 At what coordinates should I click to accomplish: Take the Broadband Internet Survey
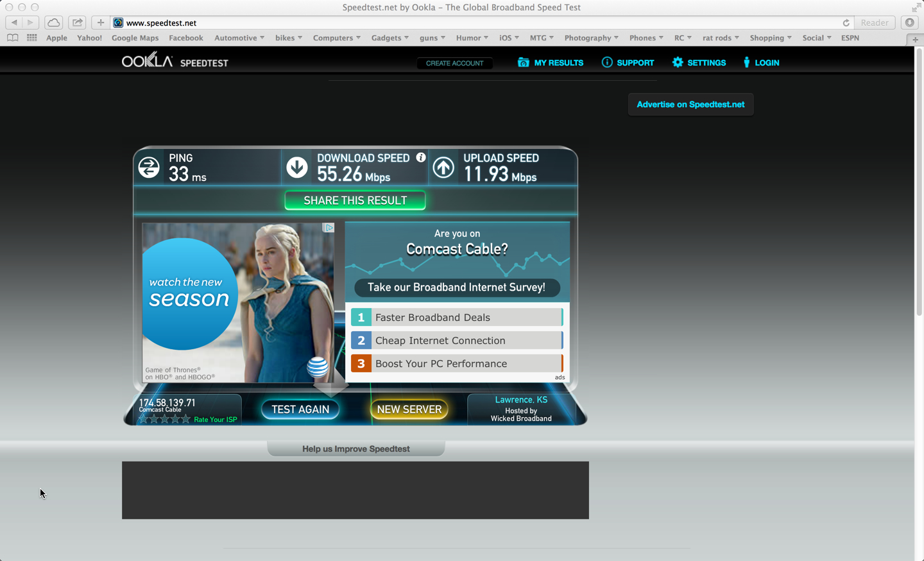[457, 288]
